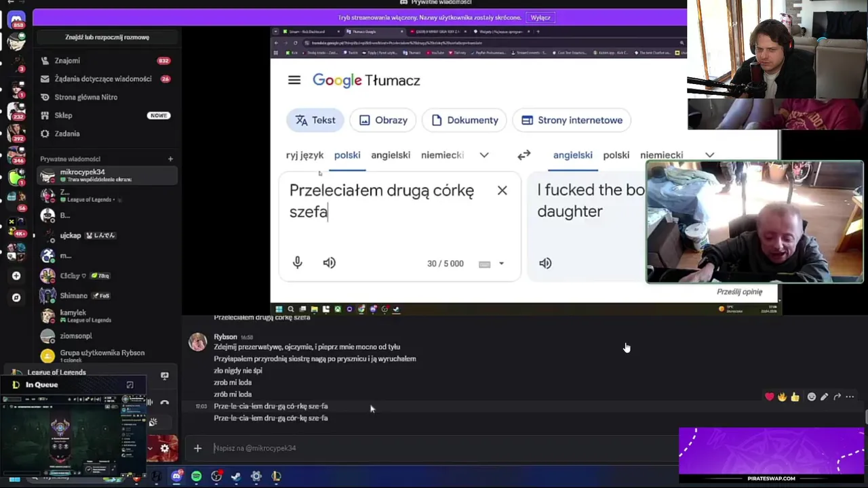Choose niemiecki as source language
Viewport: 868px width, 488px height.
[x=442, y=155]
